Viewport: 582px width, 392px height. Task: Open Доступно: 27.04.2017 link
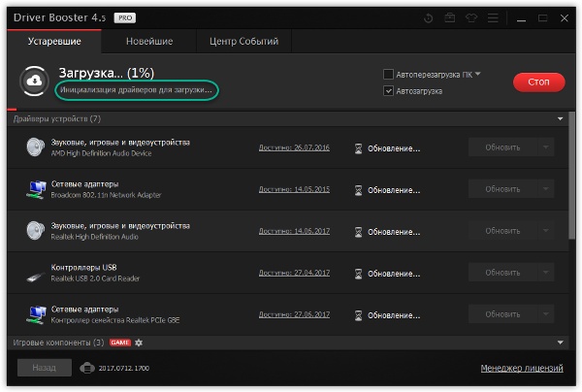pos(294,273)
